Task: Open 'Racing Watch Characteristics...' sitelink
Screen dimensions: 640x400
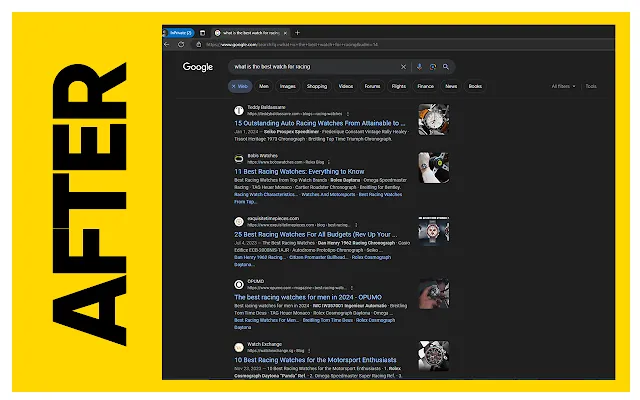Action: tap(266, 194)
